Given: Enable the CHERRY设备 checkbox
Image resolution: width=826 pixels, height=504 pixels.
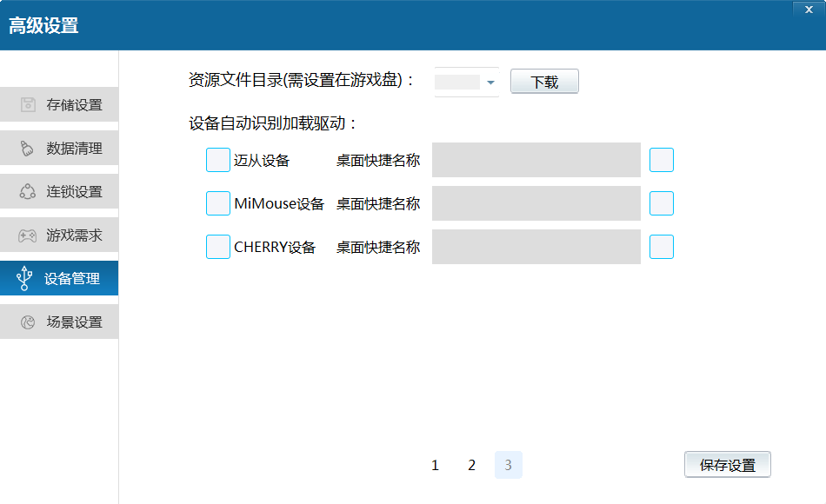Looking at the screenshot, I should 217,247.
